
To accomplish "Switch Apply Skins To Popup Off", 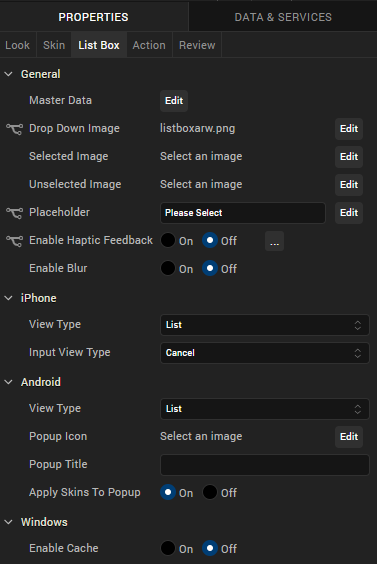I will pyautogui.click(x=210, y=492).
